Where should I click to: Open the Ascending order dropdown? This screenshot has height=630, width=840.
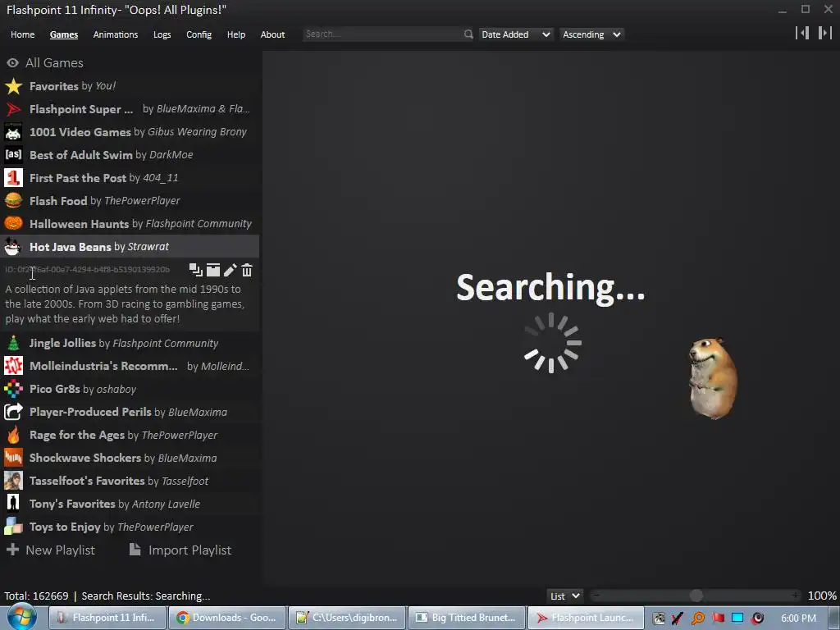(591, 34)
